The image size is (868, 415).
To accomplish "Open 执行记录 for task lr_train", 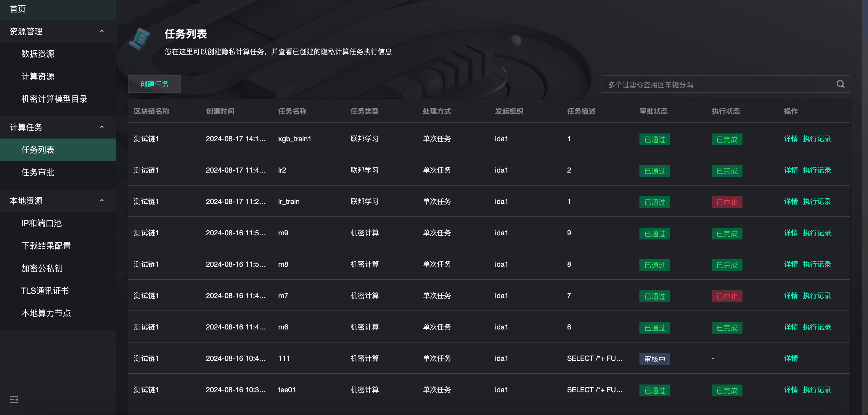I will coord(816,202).
